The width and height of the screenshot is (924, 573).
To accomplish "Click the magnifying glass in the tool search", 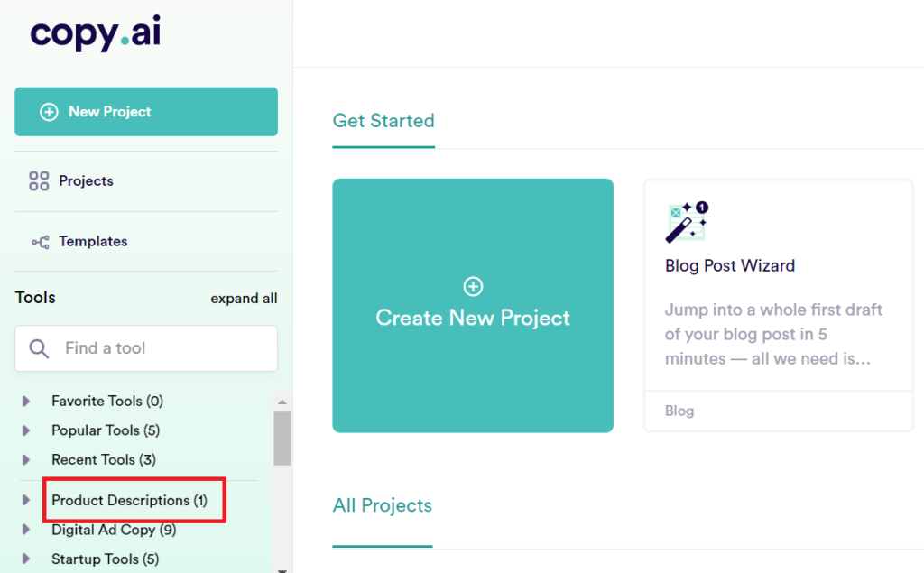I will tap(38, 348).
